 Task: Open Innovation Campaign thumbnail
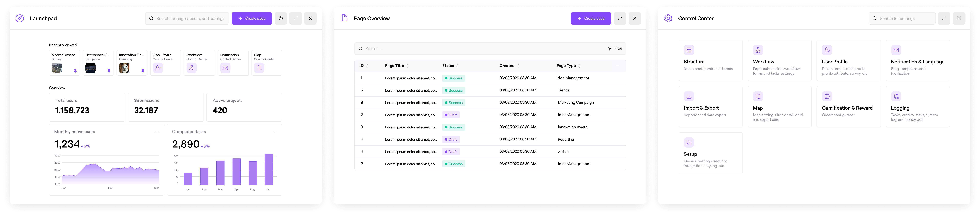(x=124, y=68)
